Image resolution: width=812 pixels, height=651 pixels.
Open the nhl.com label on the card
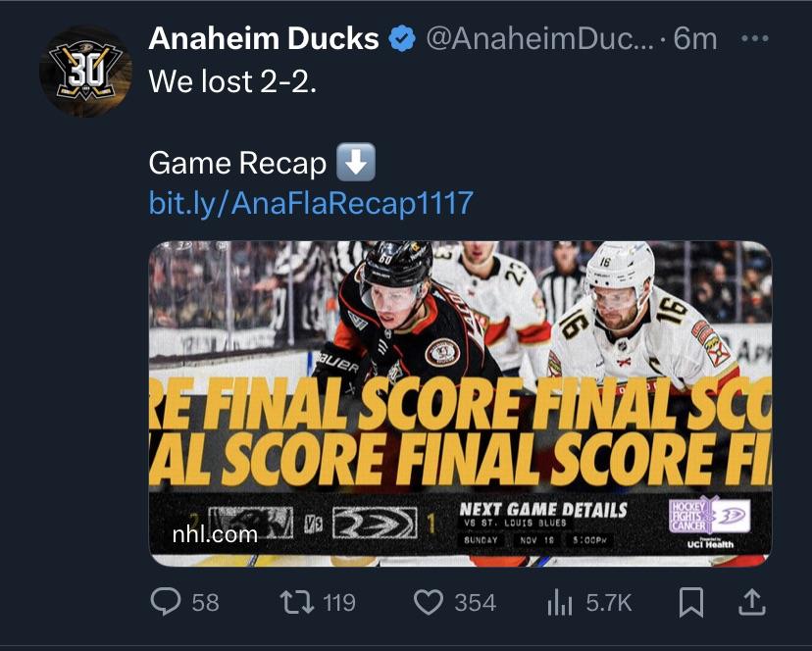[x=214, y=534]
